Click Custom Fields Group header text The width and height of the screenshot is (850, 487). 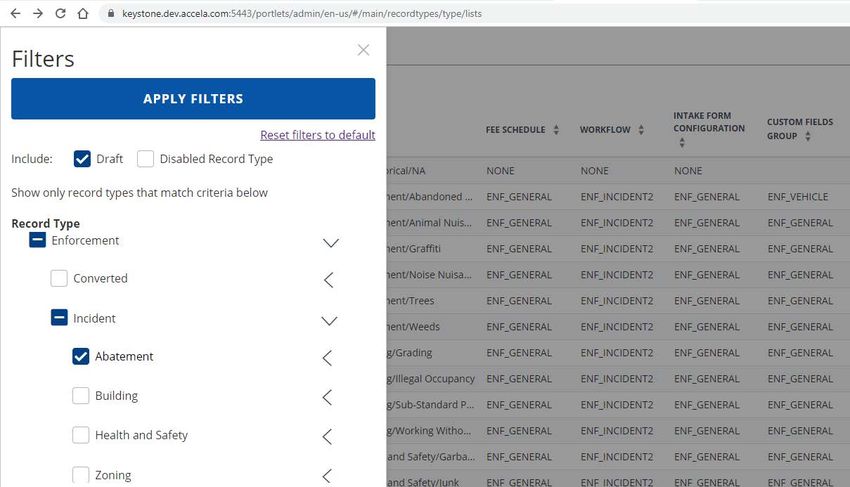(800, 129)
